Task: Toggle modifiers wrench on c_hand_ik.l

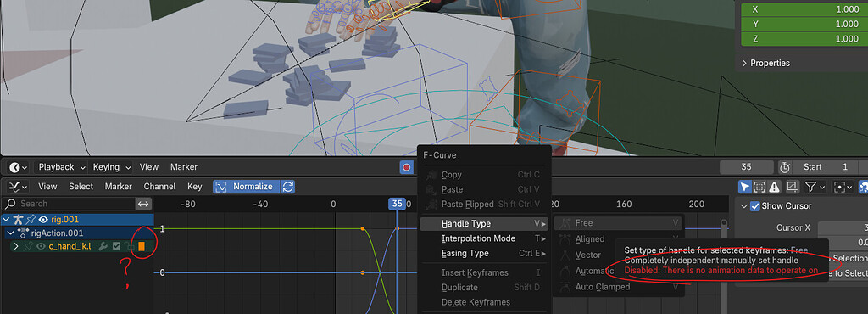Action: click(103, 246)
